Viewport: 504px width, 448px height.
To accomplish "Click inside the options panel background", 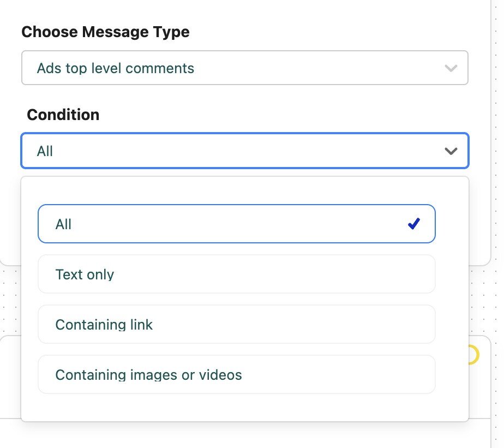I will pyautogui.click(x=236, y=407).
